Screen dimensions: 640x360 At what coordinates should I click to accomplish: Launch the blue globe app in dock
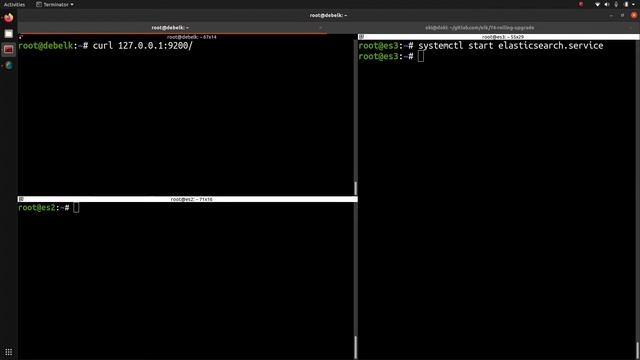(x=9, y=65)
